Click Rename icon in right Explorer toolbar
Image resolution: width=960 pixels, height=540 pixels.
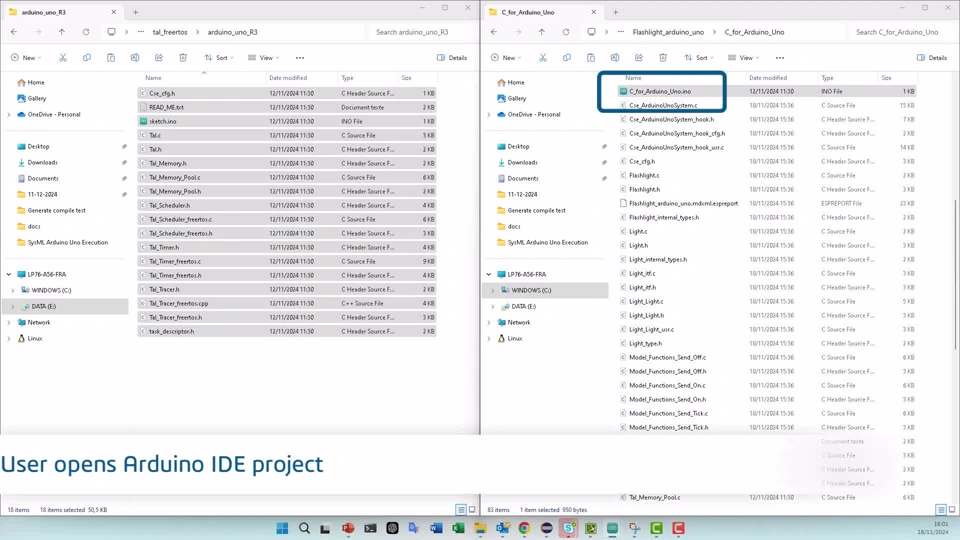tap(615, 58)
